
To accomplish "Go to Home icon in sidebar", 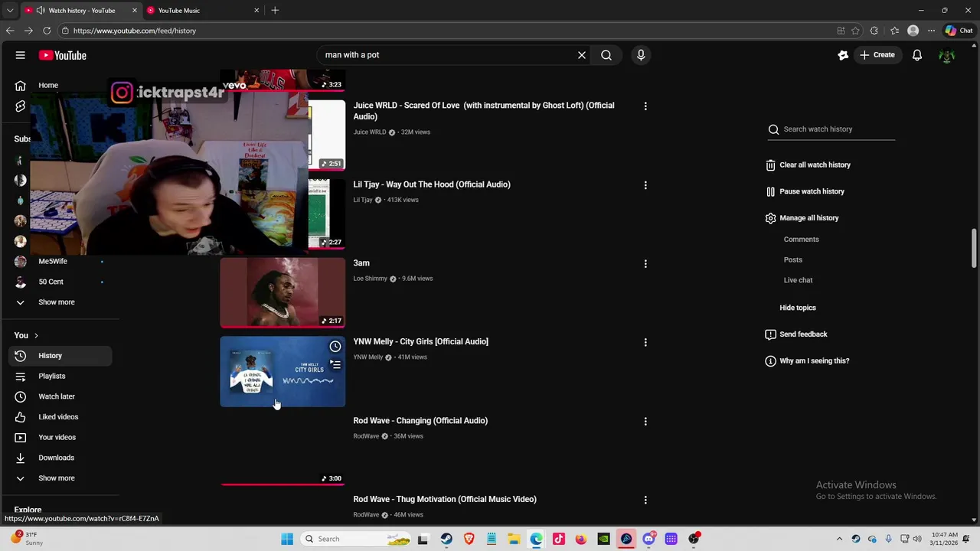I will coord(21,86).
